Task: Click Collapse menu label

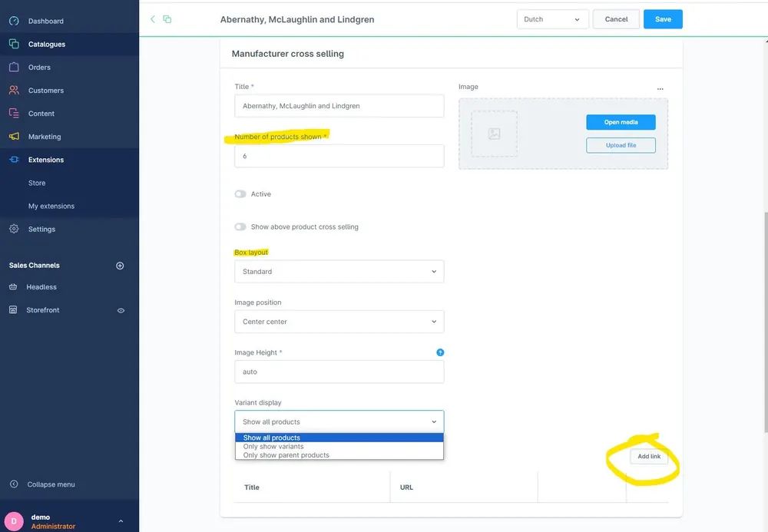Action: 51,484
